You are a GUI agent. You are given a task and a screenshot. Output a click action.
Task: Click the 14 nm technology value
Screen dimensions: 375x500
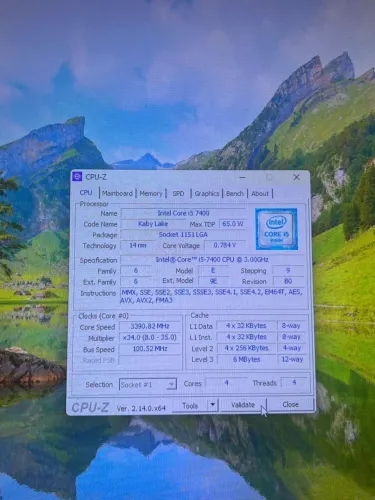point(137,245)
